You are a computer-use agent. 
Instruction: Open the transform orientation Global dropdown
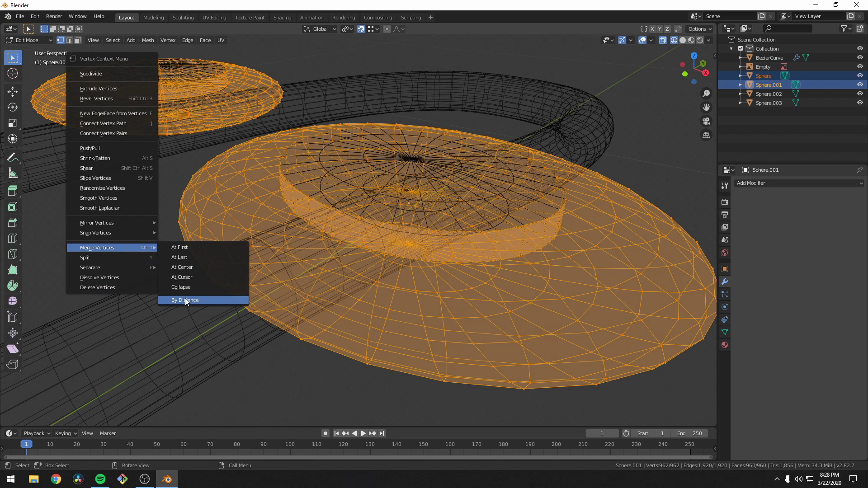point(320,28)
